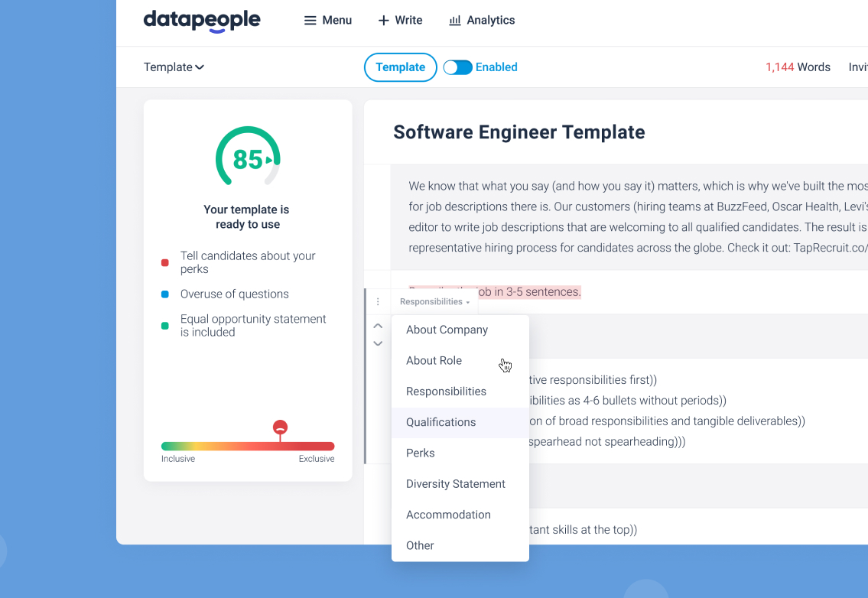868x598 pixels.
Task: Choose Diversity Statement in the menu
Action: click(x=455, y=483)
